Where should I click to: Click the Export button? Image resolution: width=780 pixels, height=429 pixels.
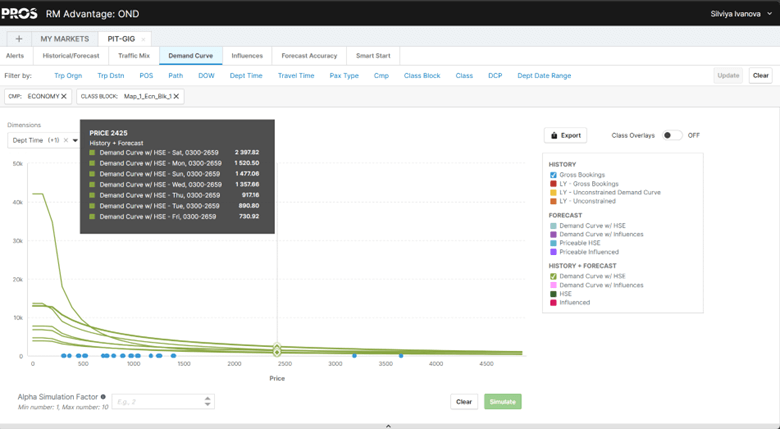tap(566, 135)
